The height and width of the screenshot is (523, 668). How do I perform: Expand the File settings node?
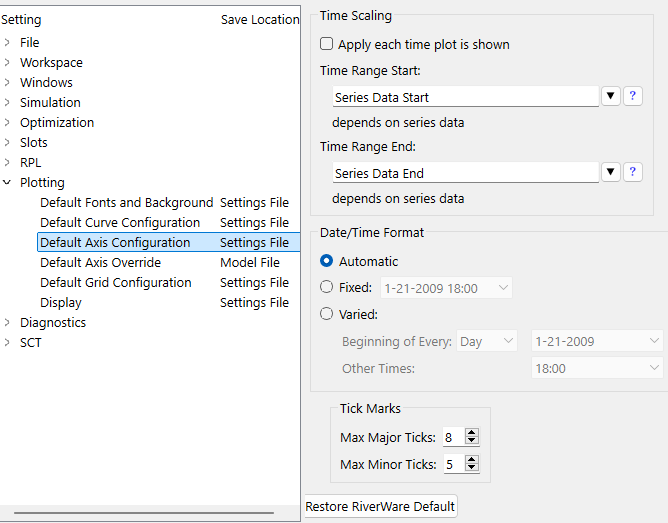(8, 43)
